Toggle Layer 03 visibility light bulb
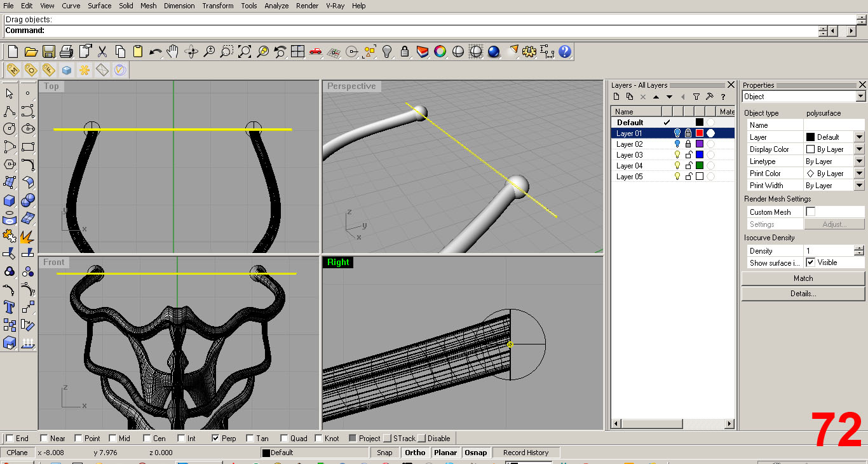This screenshot has width=868, height=464. pyautogui.click(x=677, y=155)
